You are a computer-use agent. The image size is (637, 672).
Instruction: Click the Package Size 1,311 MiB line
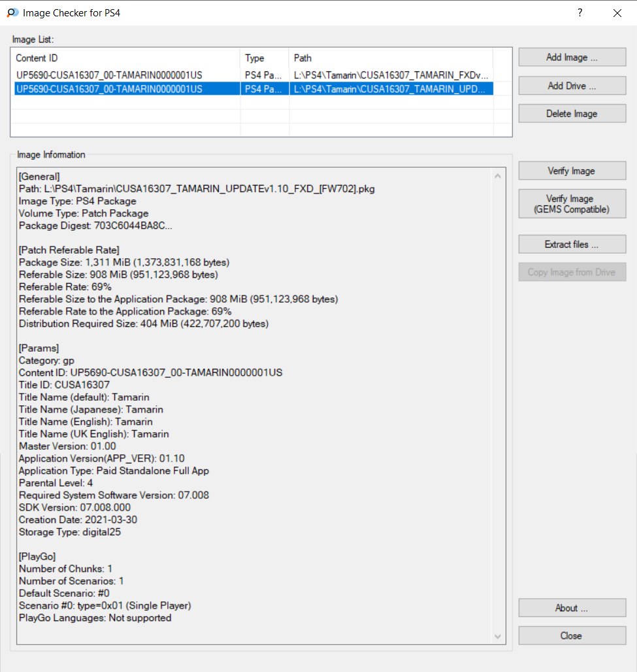coord(123,262)
